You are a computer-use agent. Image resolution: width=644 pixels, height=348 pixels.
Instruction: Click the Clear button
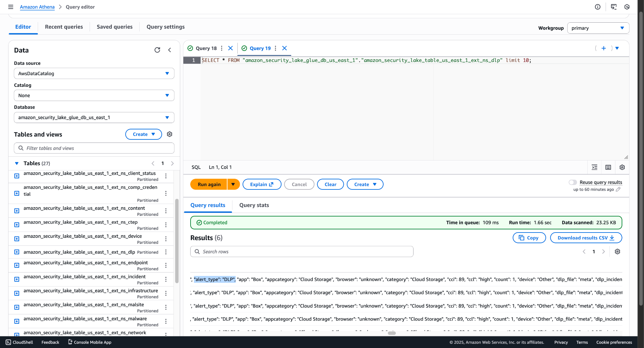(330, 184)
